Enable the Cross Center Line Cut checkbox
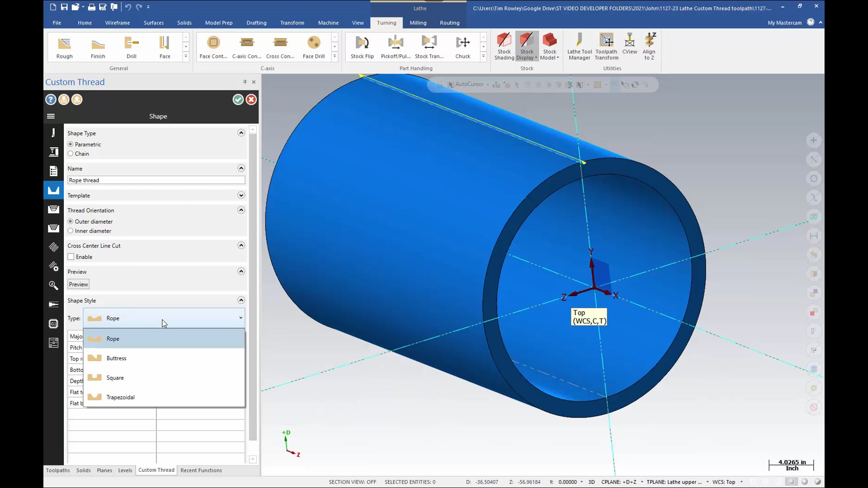 71,257
